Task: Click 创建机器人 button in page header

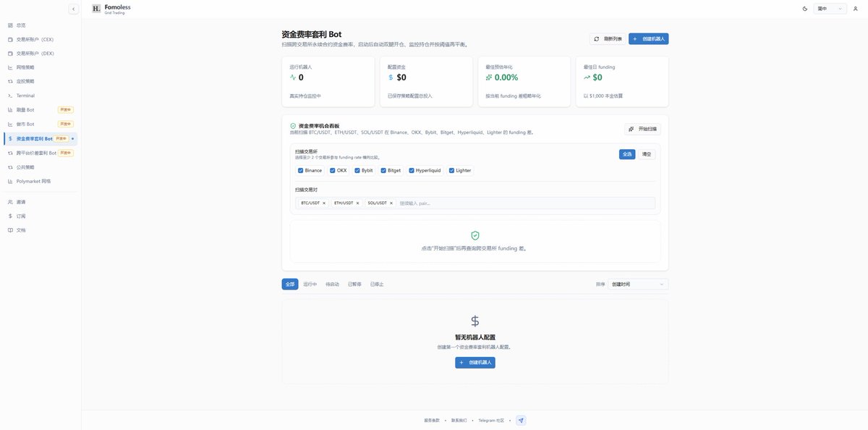Action: [649, 39]
